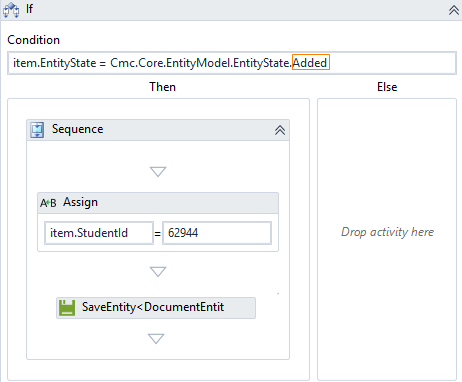Select the SaveEntity<DocumentEntit activity

point(156,308)
